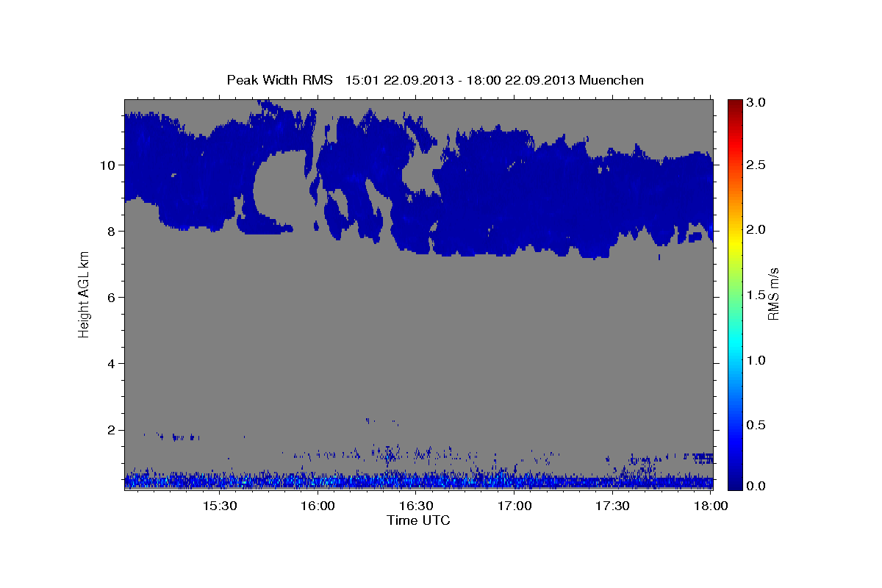The image size is (882, 588).
Task: Click the 'Muenchen' station name in title
Action: click(x=612, y=79)
